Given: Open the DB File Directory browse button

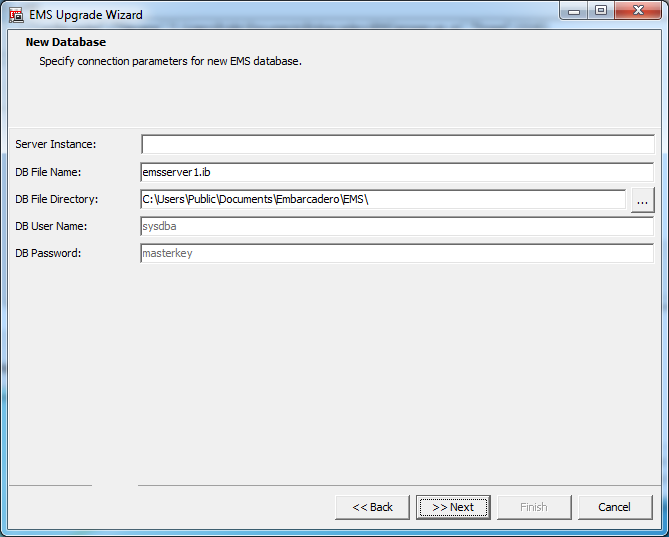Looking at the screenshot, I should click(x=643, y=200).
